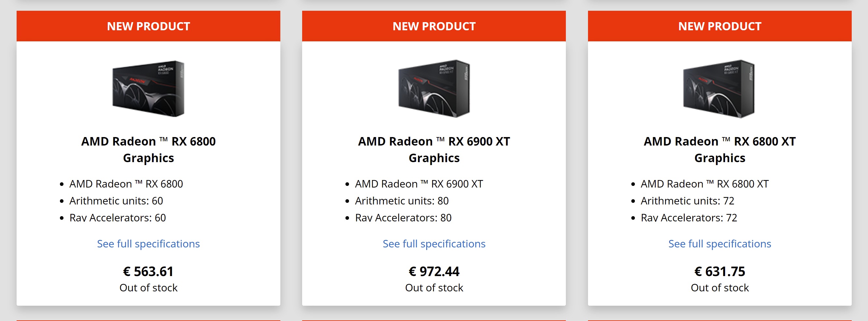
Task: Click Out of stock under the € 563.61 price
Action: [148, 288]
